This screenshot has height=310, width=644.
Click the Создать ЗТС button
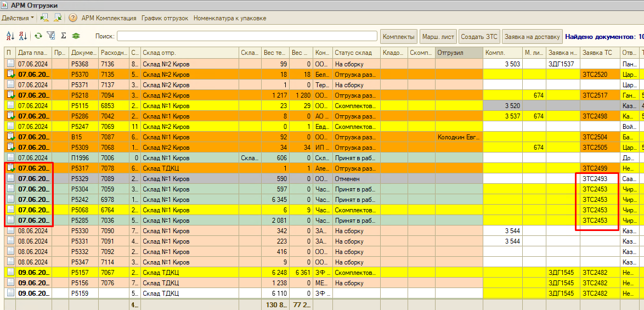point(479,37)
